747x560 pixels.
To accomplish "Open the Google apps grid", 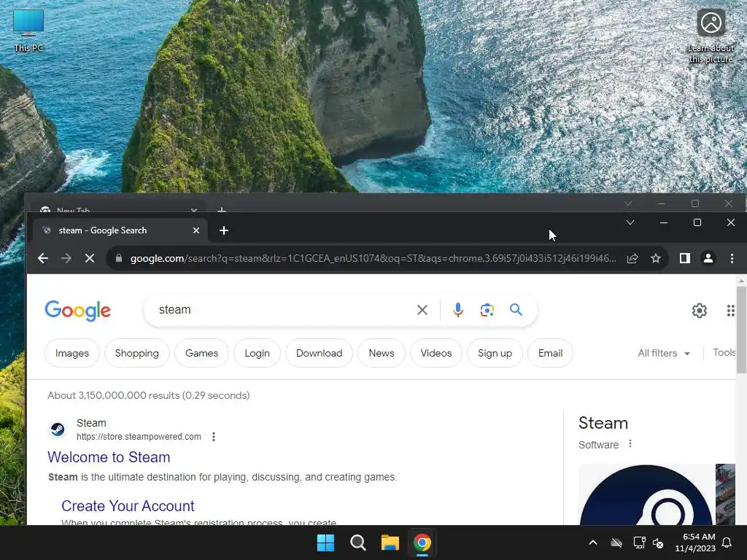I will tap(730, 311).
